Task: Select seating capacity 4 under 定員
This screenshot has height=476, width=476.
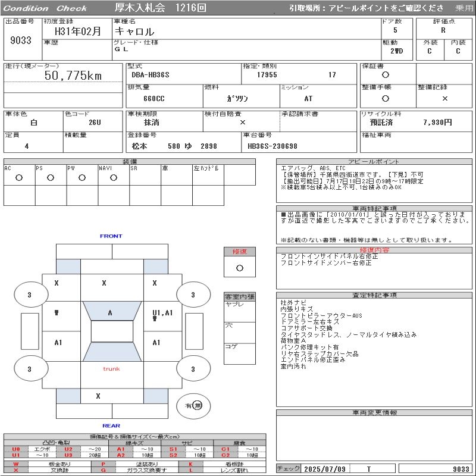Action: tap(27, 146)
